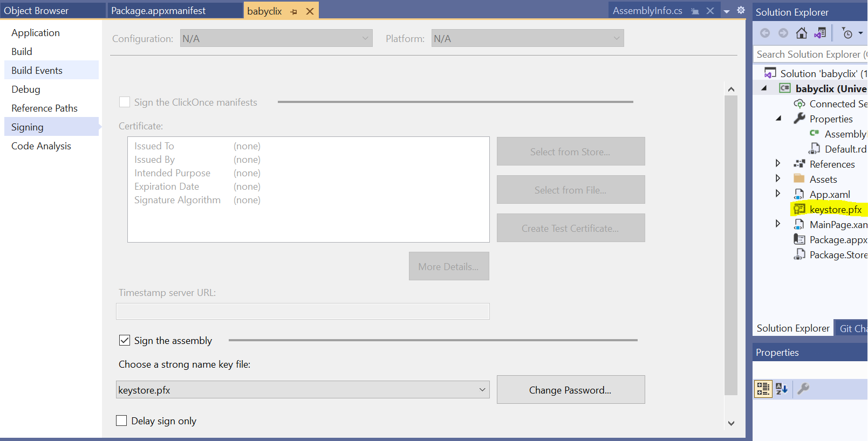Screen dimensions: 868x441
Task: Open the Build Events properties page
Action: point(51,70)
